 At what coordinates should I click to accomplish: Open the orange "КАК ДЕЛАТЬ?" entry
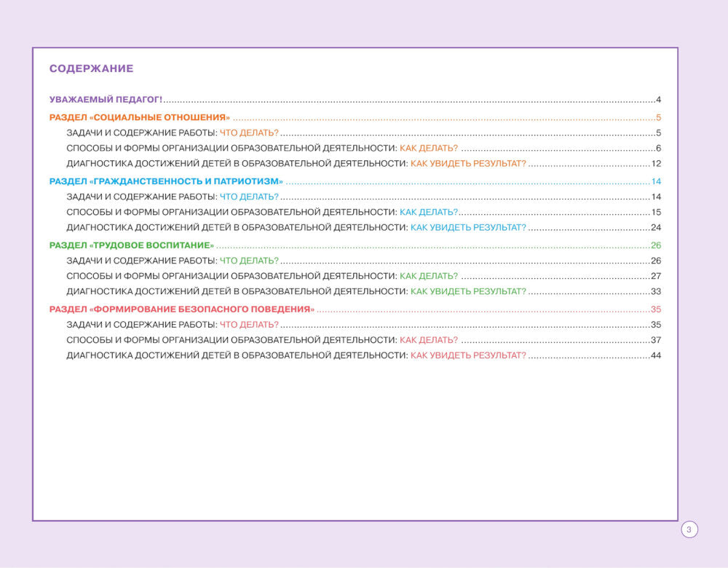click(429, 149)
